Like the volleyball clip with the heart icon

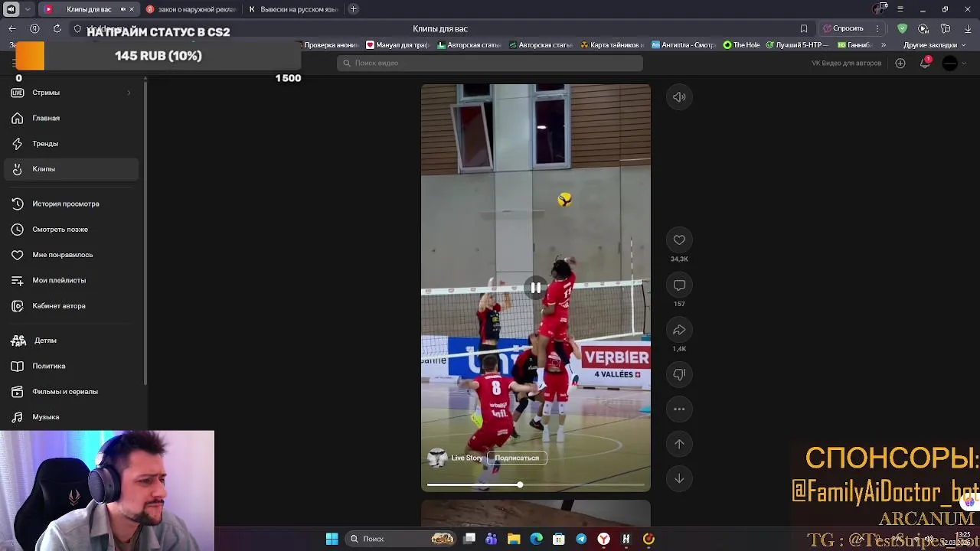pyautogui.click(x=679, y=240)
